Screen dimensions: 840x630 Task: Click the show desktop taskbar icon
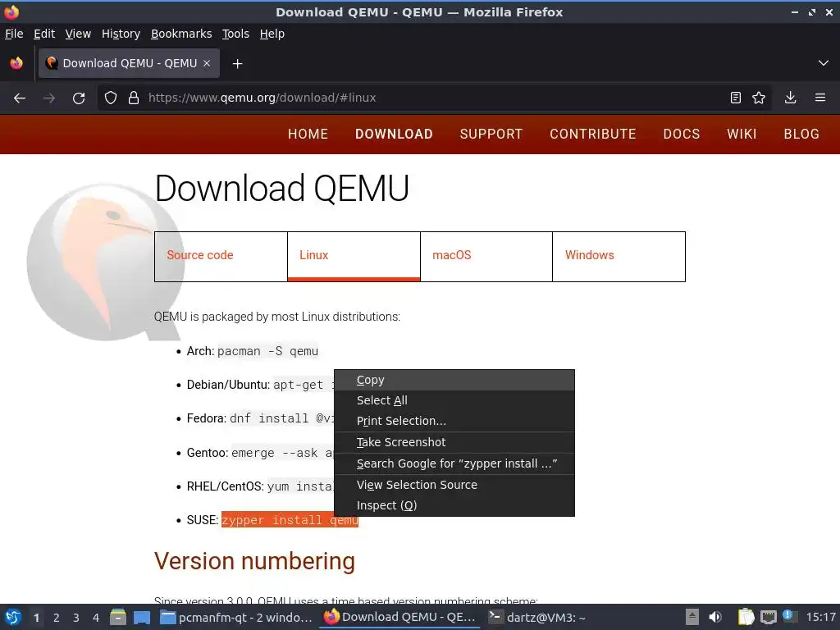coord(142,617)
